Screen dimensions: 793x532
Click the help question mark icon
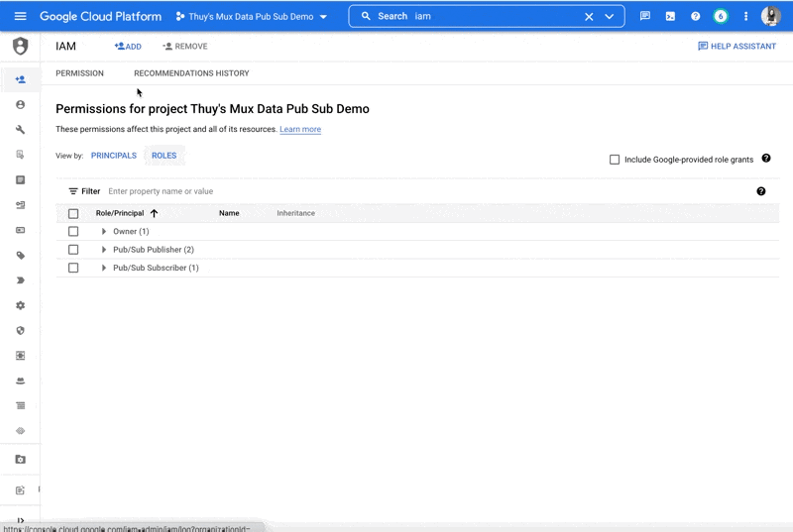tap(695, 16)
